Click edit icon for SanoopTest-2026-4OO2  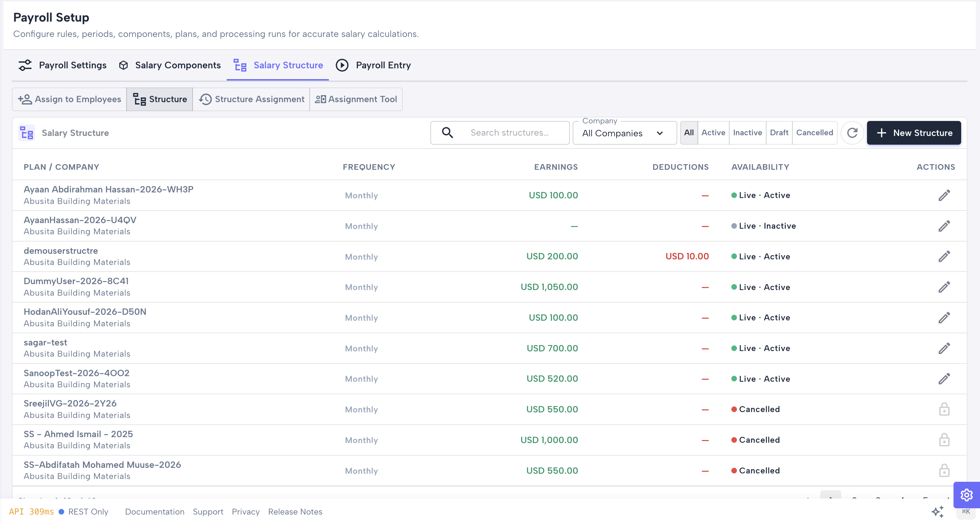point(944,379)
